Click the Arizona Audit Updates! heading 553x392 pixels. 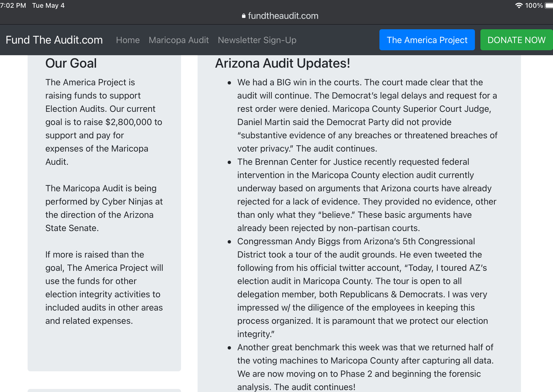coord(283,63)
